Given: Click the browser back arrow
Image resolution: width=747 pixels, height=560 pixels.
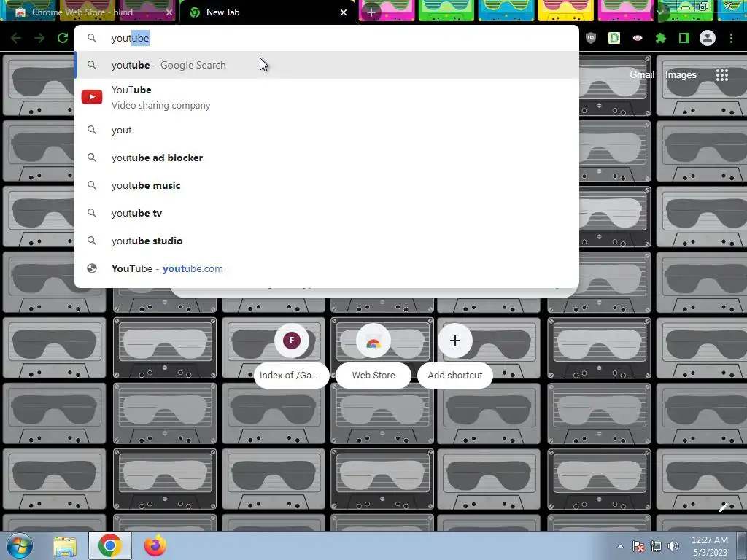Looking at the screenshot, I should [16, 38].
